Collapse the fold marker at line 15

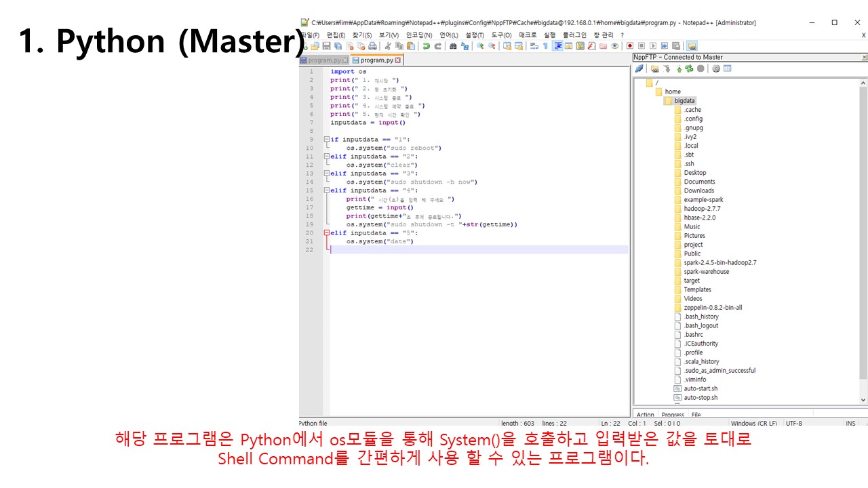327,190
